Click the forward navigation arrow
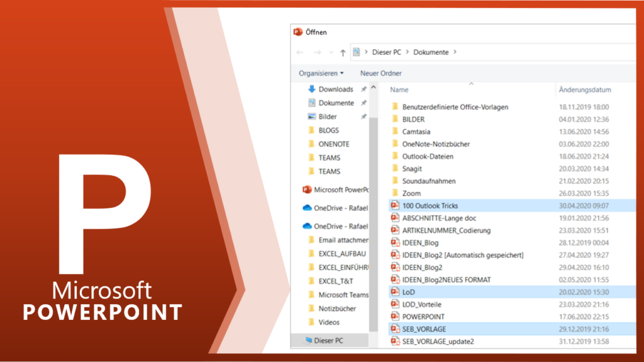The width and height of the screenshot is (644, 362). click(318, 52)
